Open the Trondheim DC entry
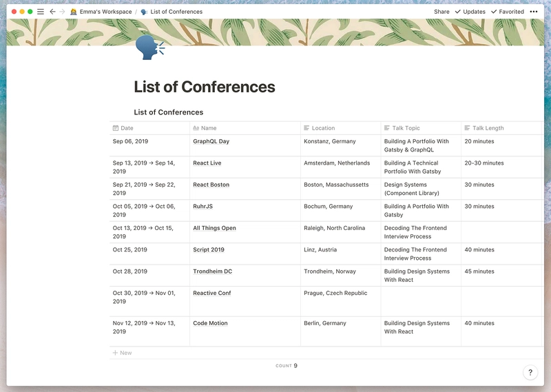This screenshot has height=392, width=551. coord(212,271)
